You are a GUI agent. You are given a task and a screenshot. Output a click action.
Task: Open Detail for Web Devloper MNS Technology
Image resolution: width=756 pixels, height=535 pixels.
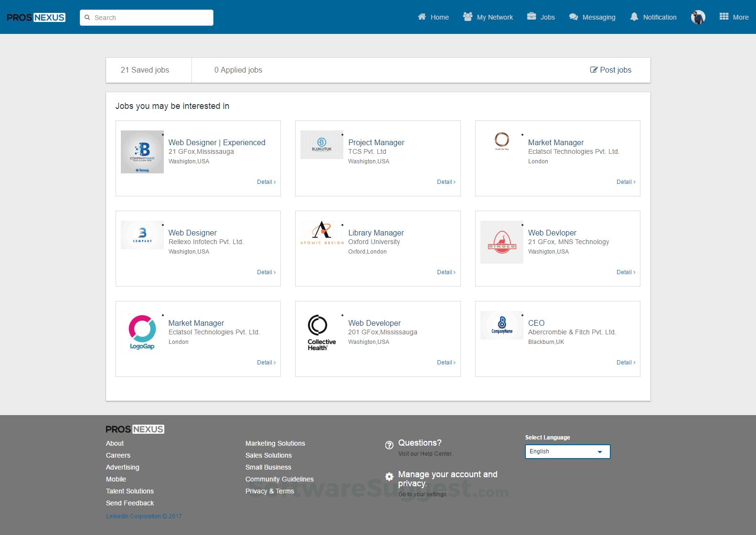tap(626, 272)
